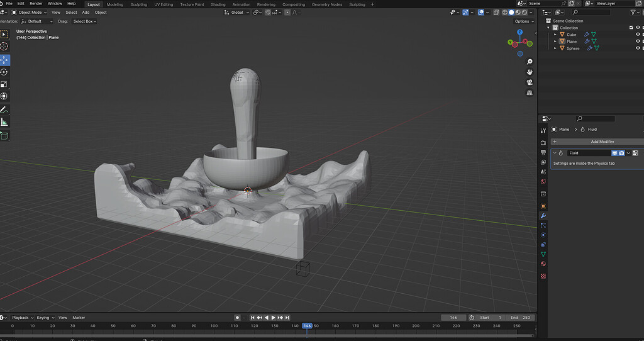
Task: Toggle X-ray mode in the viewport header
Action: click(496, 13)
